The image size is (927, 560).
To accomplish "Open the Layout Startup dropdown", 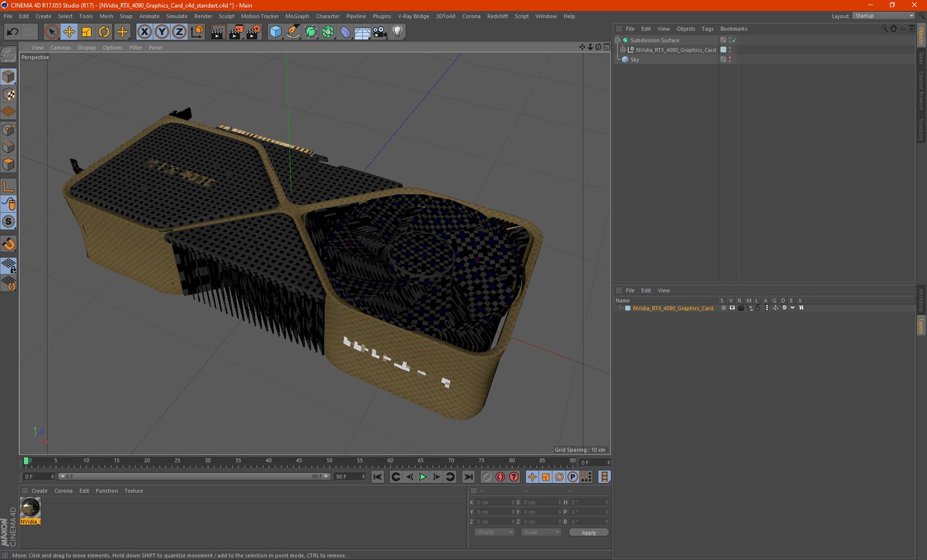I will pos(883,16).
